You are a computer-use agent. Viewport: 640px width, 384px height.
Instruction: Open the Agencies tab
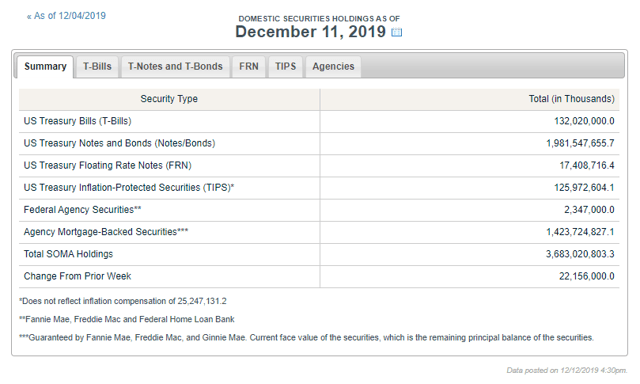click(x=333, y=67)
